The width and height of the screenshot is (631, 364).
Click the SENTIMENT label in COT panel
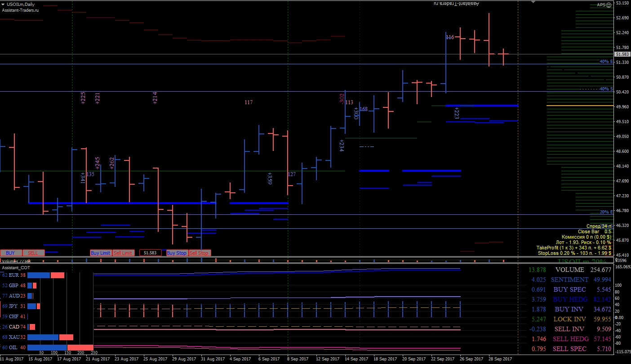(569, 280)
